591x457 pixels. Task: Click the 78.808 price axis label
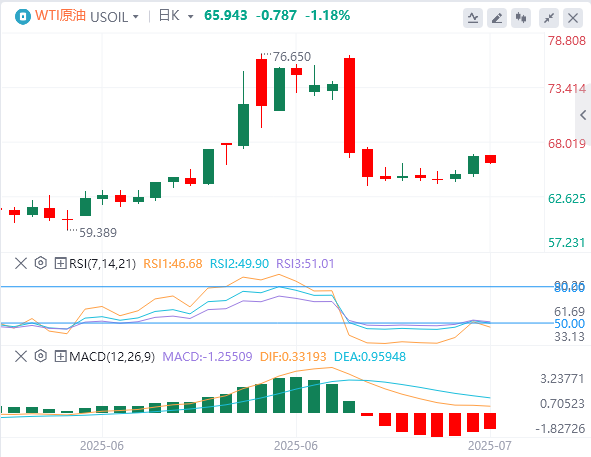pyautogui.click(x=567, y=40)
